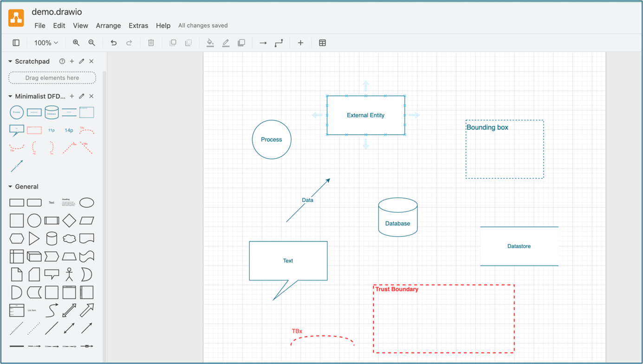The image size is (643, 364).
Task: Click the Minimalist DFD add plus icon
Action: (72, 96)
